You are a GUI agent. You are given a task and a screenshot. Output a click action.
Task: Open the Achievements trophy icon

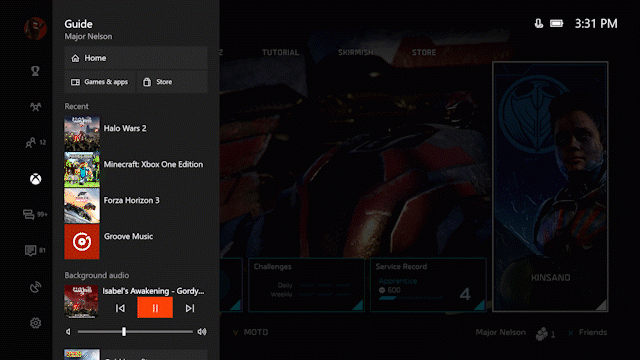pyautogui.click(x=36, y=71)
